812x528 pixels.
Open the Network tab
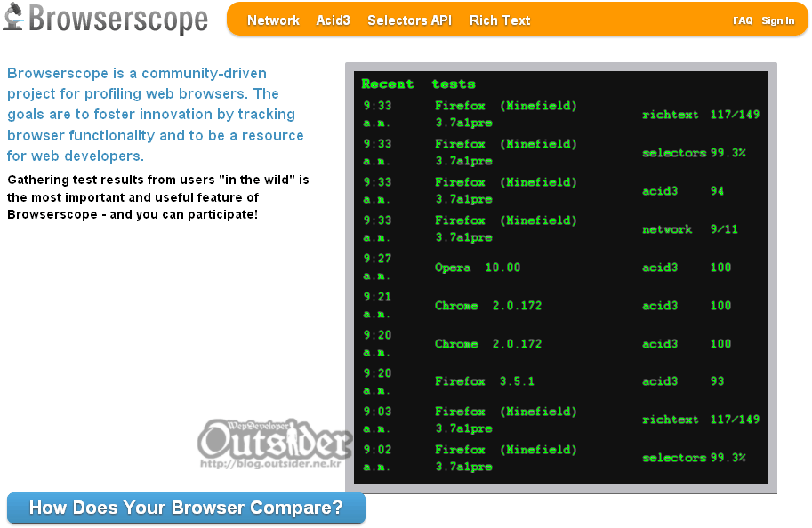coord(273,20)
